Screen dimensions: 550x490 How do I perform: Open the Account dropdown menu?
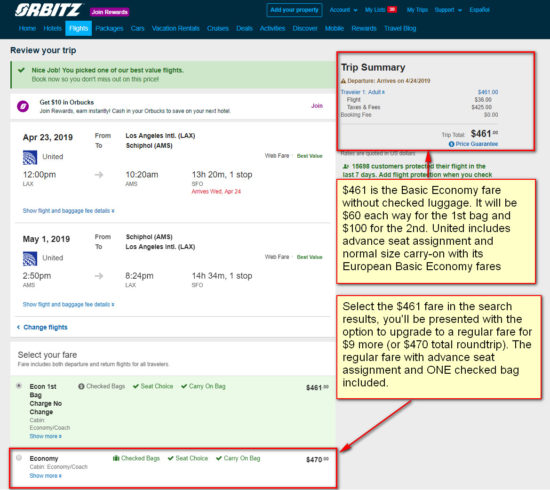point(343,10)
